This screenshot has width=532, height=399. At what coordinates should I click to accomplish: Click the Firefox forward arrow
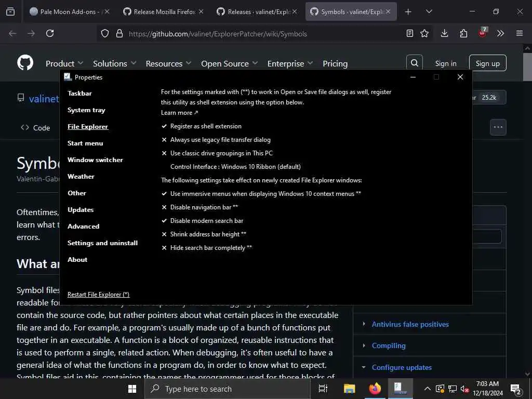[31, 33]
